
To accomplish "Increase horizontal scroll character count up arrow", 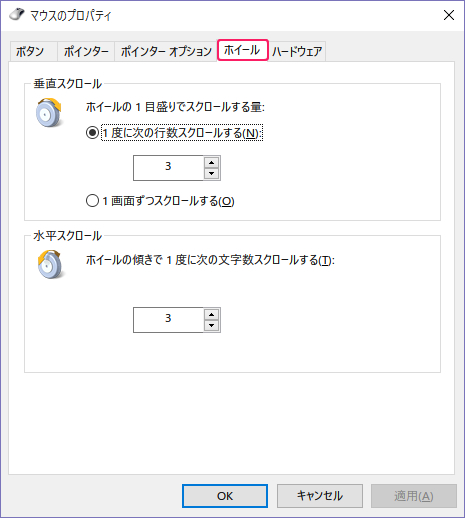I will (211, 315).
